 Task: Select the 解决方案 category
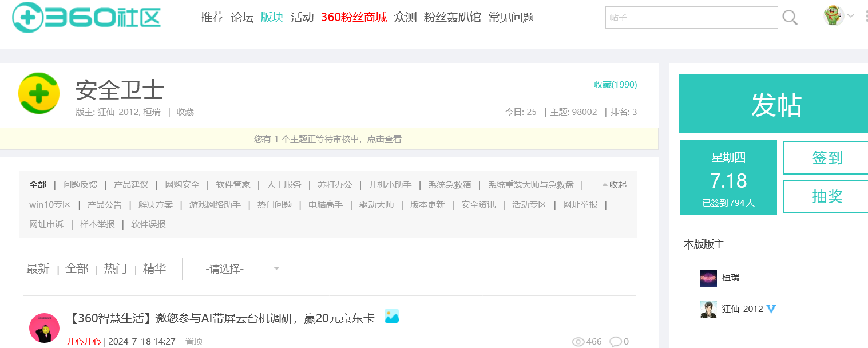point(156,204)
